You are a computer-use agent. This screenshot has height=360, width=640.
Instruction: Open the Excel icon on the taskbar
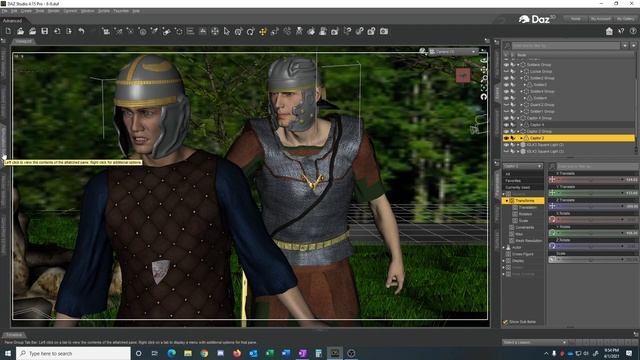(269, 353)
